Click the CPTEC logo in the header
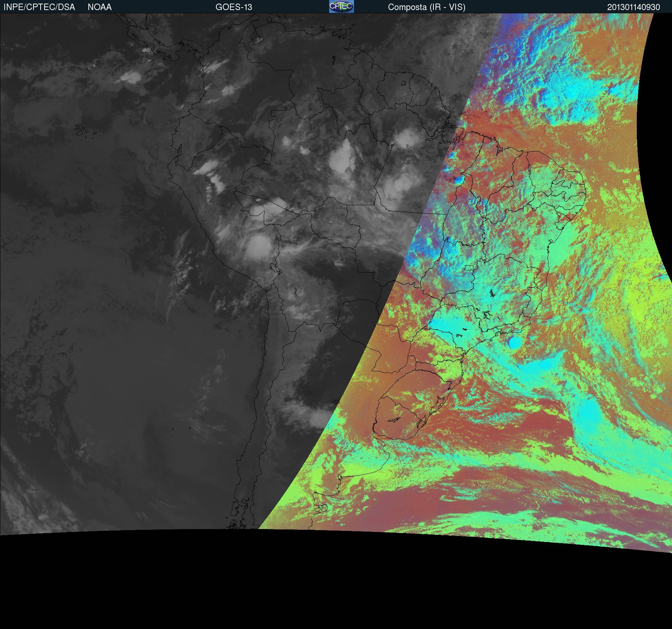Screen dimensions: 672x629 point(341,6)
